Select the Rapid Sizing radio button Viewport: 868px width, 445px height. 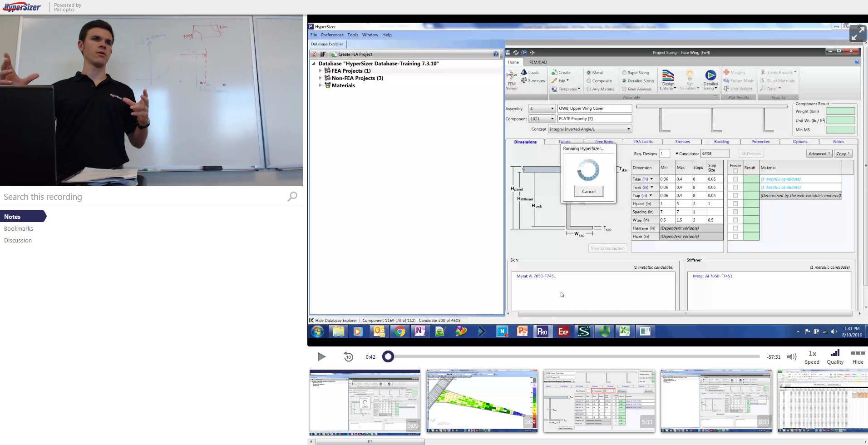624,73
